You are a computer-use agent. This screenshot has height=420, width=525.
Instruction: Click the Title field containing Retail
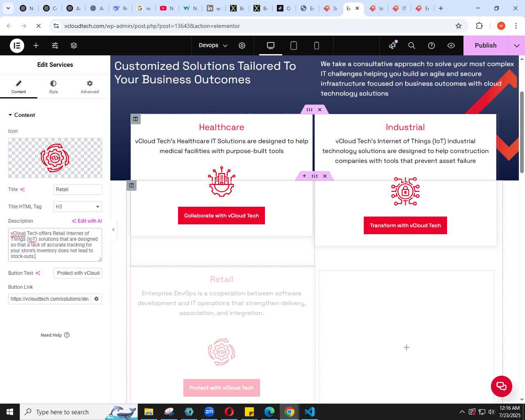point(78,189)
